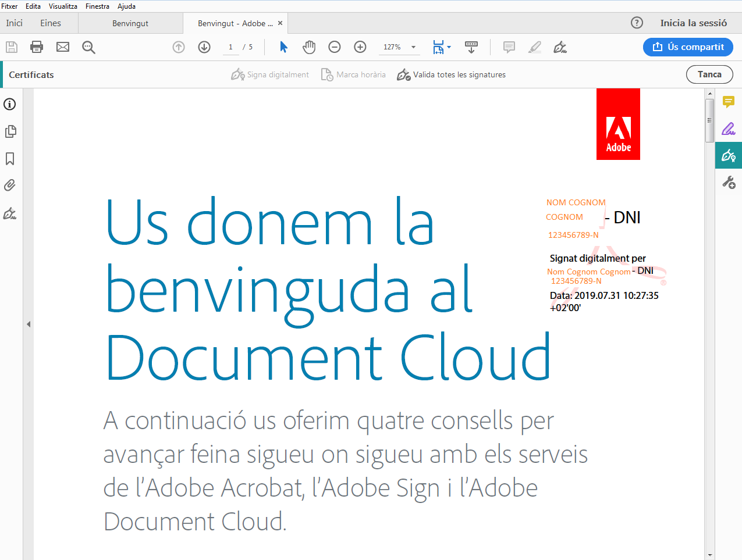
Task: Select the Benvingut - Adobe document tab
Action: (235, 23)
